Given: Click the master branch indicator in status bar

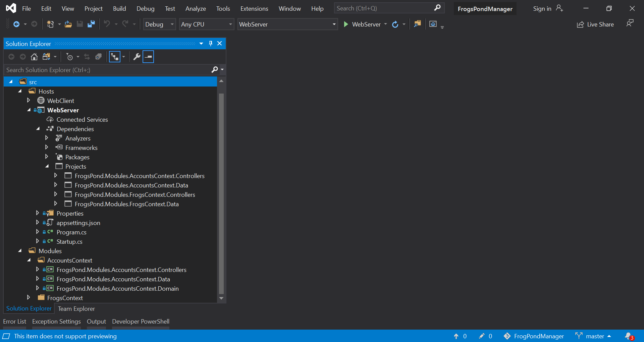Looking at the screenshot, I should pos(593,336).
